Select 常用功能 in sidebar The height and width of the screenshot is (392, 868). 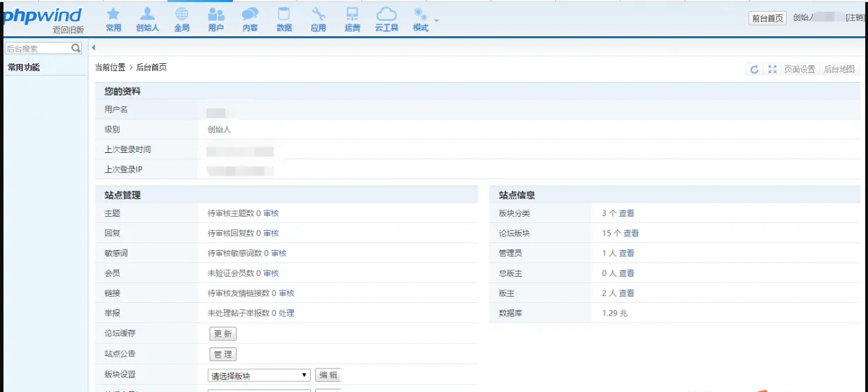click(24, 67)
